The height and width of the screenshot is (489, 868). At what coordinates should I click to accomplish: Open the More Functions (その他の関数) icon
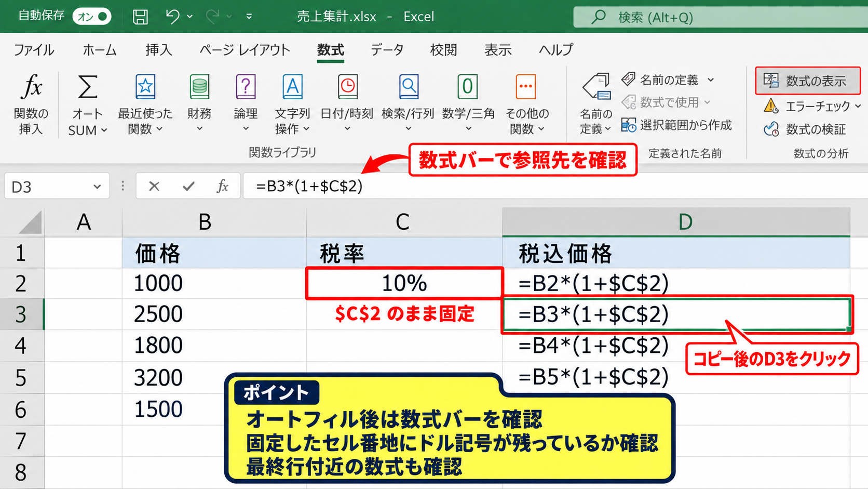[x=526, y=86]
